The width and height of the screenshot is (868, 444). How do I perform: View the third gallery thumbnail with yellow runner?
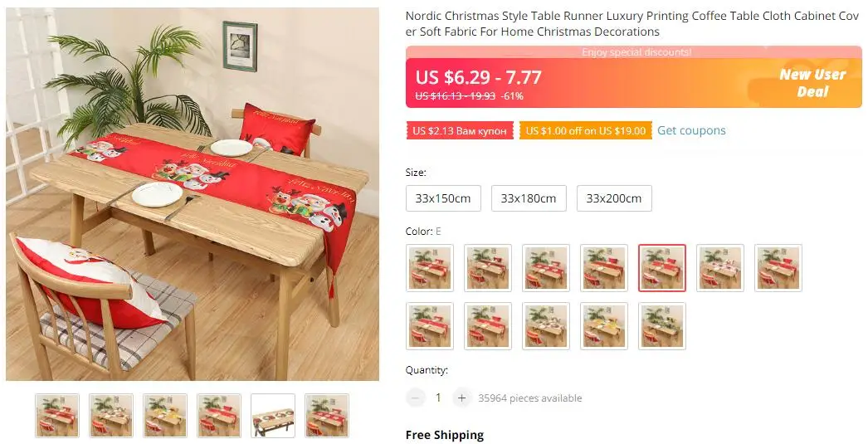click(165, 416)
